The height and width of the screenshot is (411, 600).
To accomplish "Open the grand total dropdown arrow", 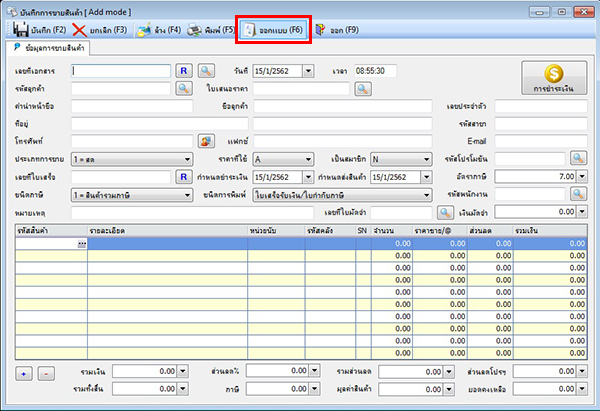I will point(183,389).
